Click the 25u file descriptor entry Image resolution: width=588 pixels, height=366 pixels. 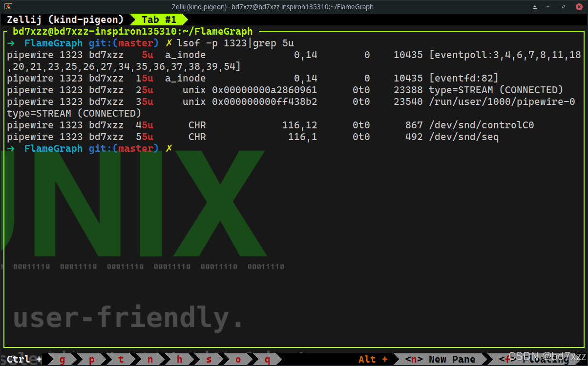(x=145, y=90)
